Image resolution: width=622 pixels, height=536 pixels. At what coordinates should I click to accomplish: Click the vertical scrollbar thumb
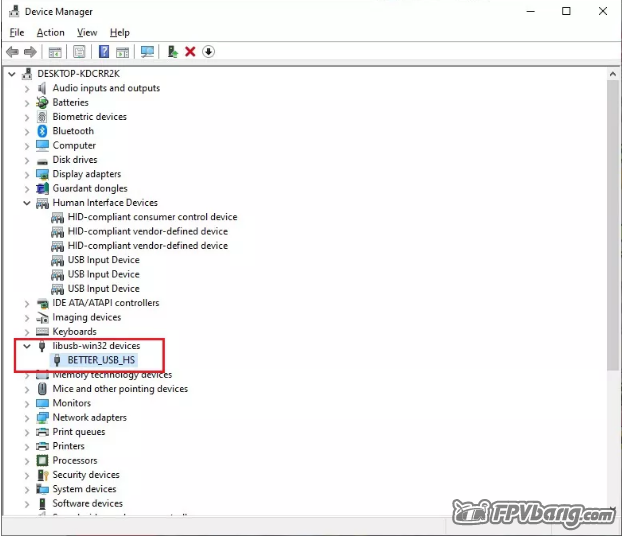612,225
